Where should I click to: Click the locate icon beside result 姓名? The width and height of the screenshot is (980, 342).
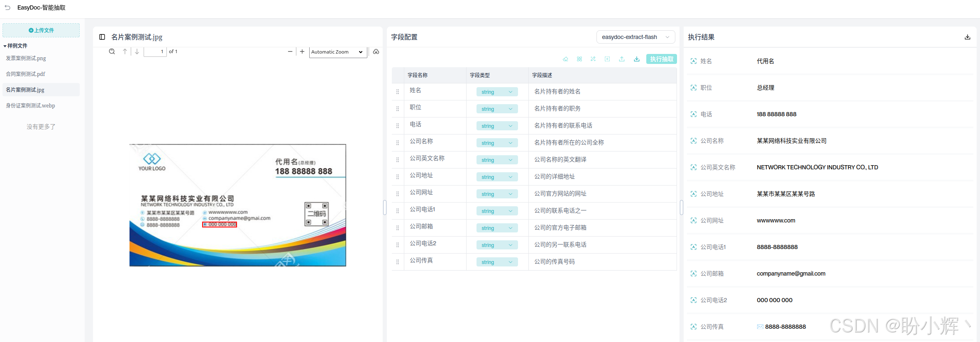(x=694, y=61)
